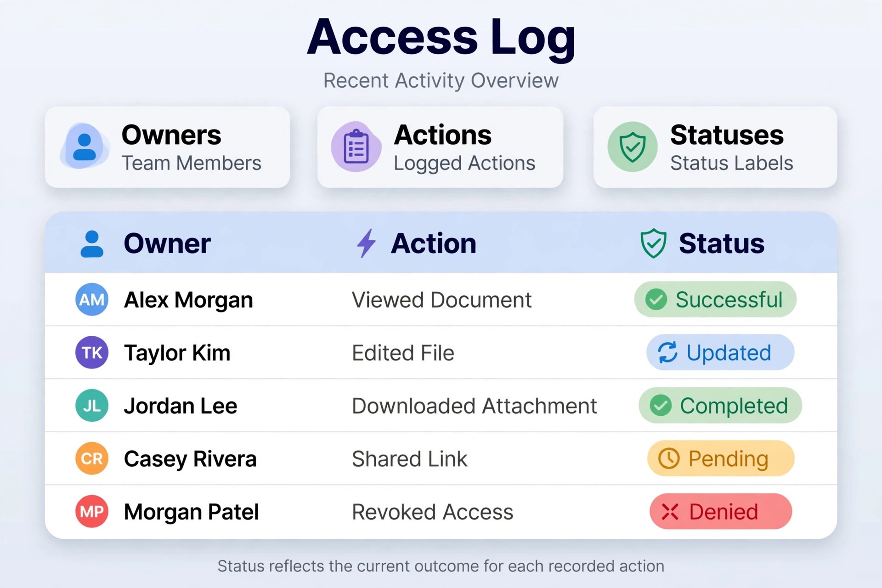Screen dimensions: 882x588
Task: Select the Taylor Kim name
Action: (177, 353)
